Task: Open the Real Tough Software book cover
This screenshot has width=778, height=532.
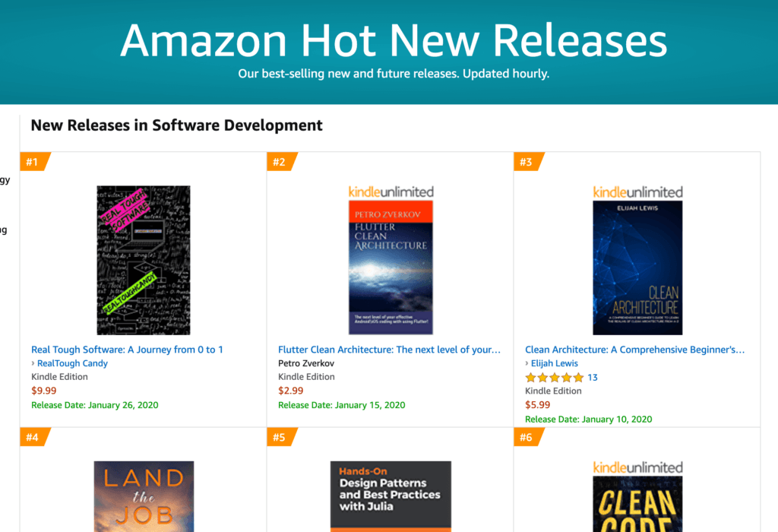Action: point(144,260)
